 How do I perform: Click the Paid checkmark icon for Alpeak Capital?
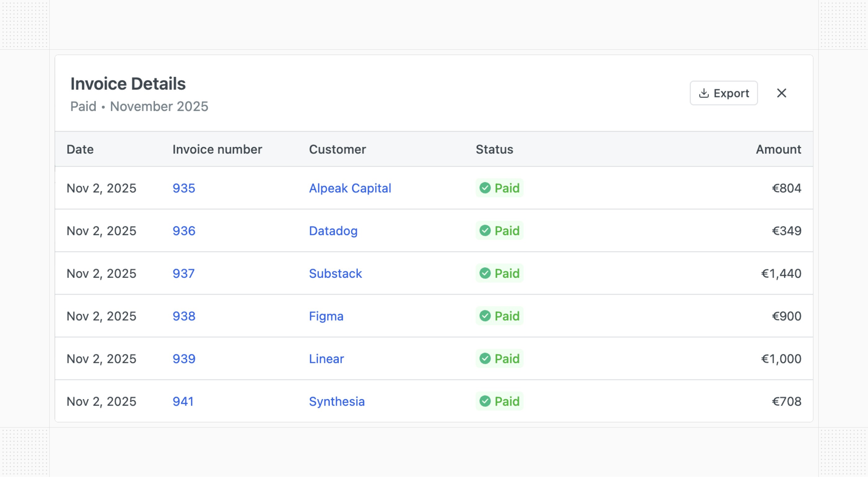click(485, 188)
